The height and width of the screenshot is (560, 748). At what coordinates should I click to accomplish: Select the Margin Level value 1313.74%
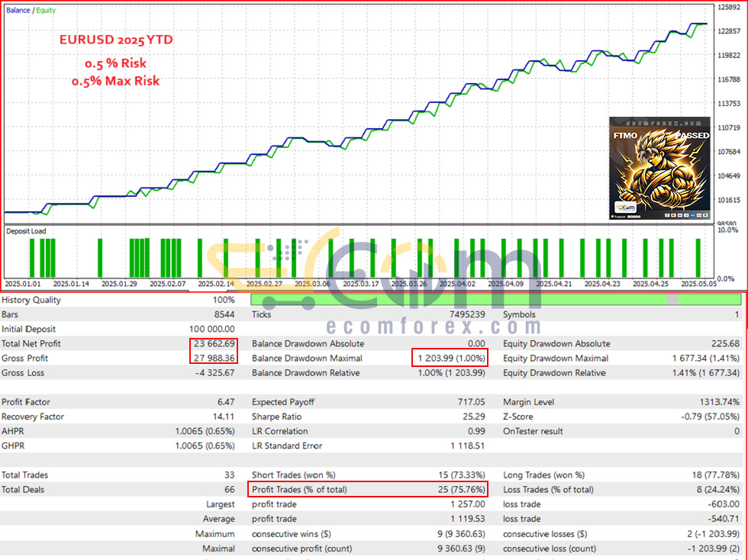click(x=720, y=402)
